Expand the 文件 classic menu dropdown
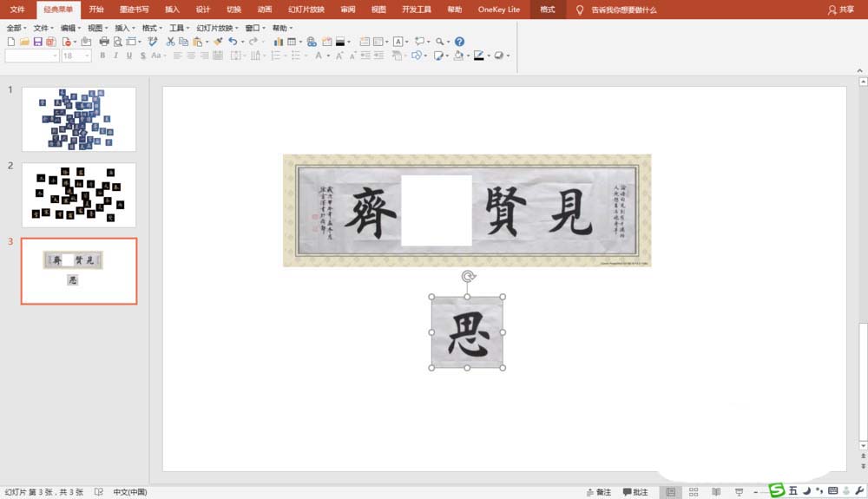The width and height of the screenshot is (868, 499). coord(43,29)
